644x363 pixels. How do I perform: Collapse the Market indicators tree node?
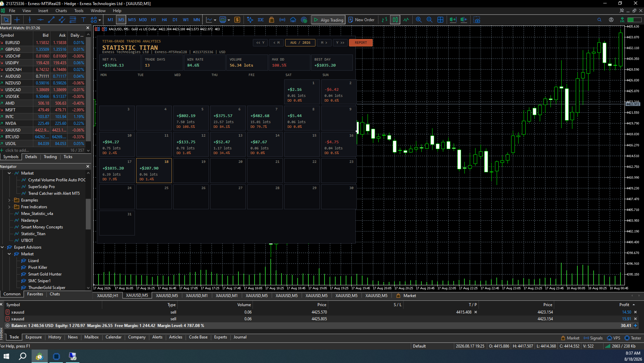click(x=9, y=173)
